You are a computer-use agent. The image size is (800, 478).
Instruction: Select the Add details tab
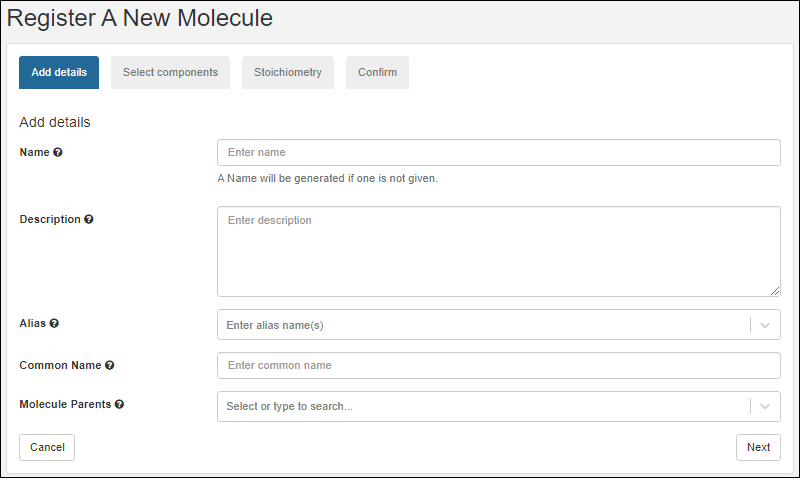[59, 72]
